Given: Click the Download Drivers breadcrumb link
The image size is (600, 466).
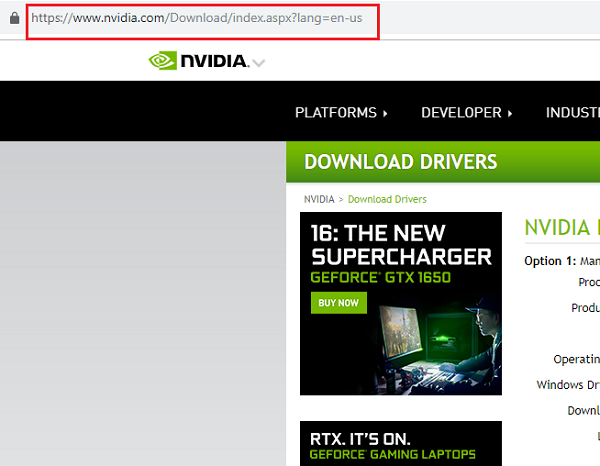Looking at the screenshot, I should 387,199.
